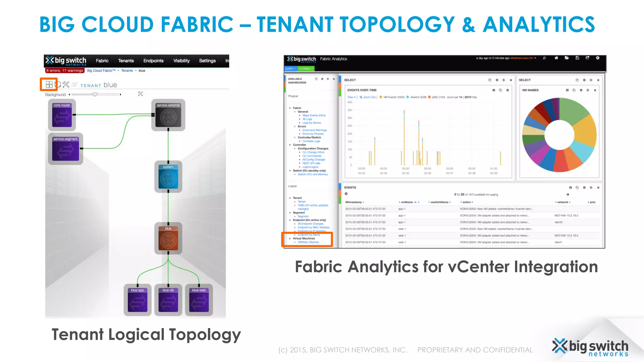The height and width of the screenshot is (362, 644).
Task: Click the save disk icon in the analytics header
Action: 577,58
